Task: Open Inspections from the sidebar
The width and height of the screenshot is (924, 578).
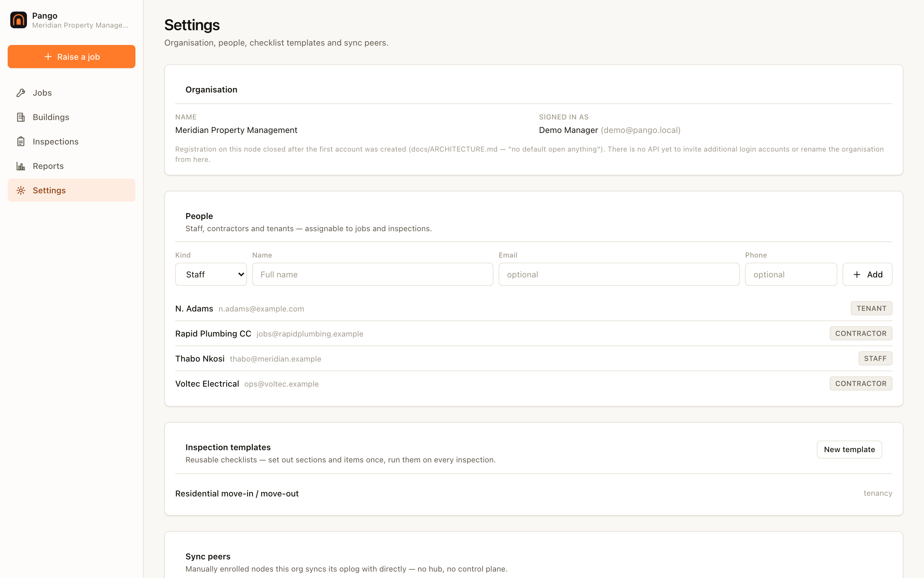Action: pos(72,141)
